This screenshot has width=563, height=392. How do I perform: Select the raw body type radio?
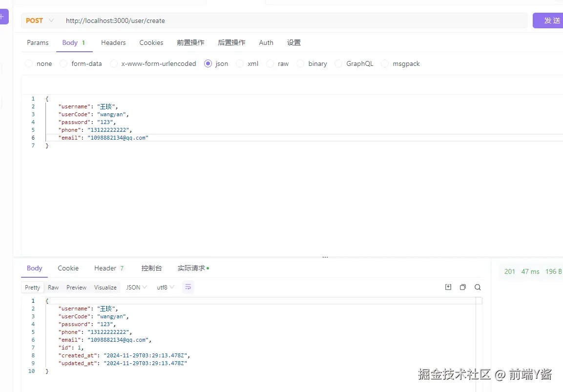(x=270, y=63)
